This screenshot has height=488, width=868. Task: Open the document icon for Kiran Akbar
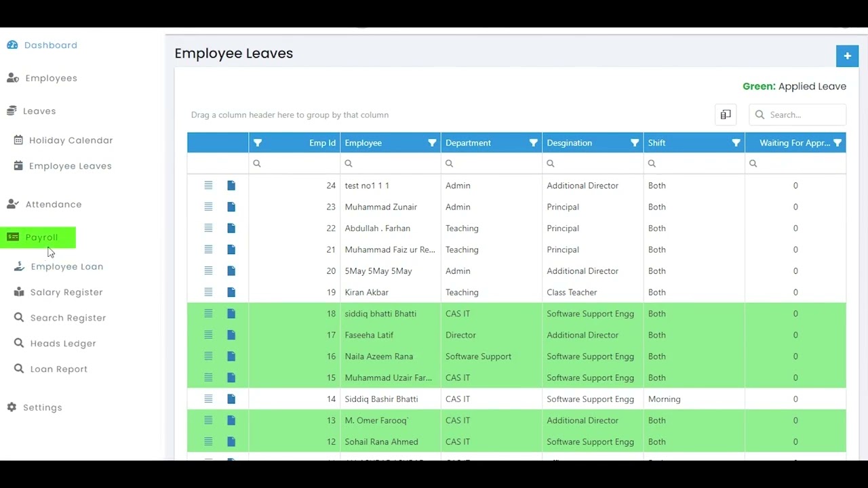(x=231, y=292)
